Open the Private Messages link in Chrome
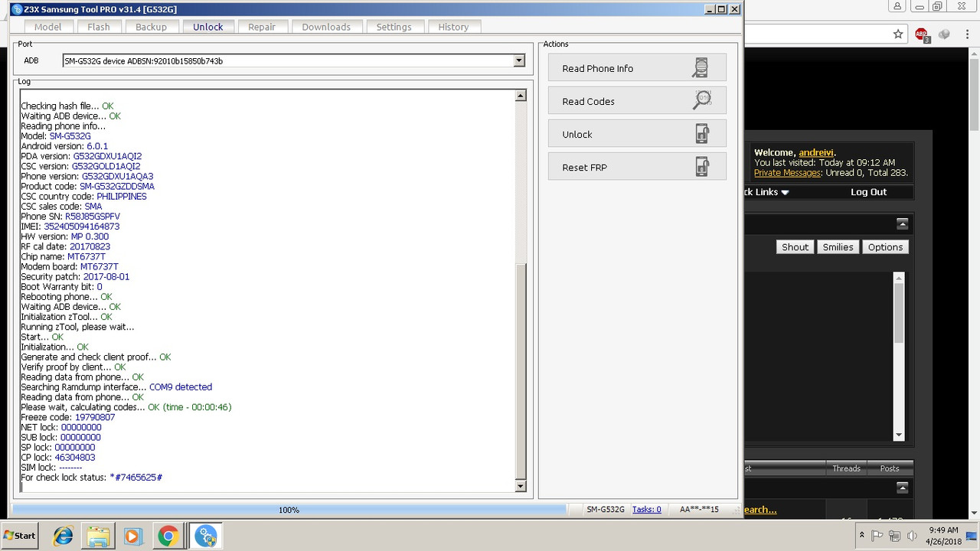980x551 pixels. [x=787, y=173]
